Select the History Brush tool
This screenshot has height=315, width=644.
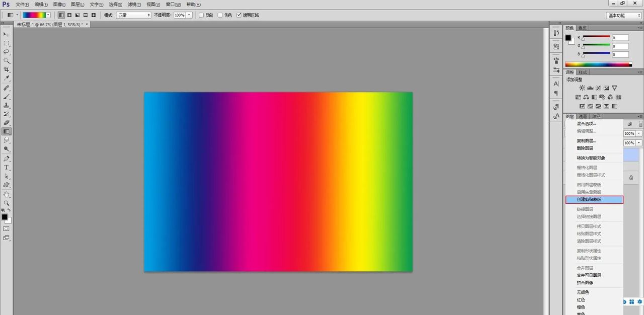7,114
